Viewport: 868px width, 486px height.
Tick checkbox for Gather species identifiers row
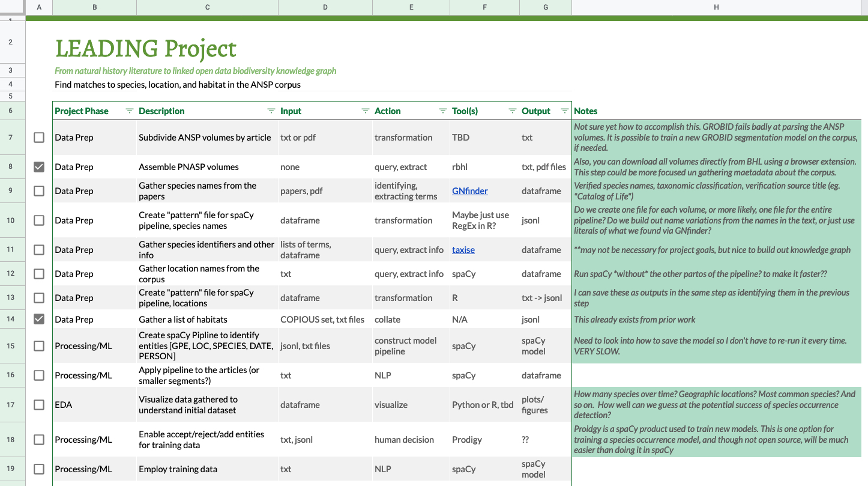click(39, 250)
